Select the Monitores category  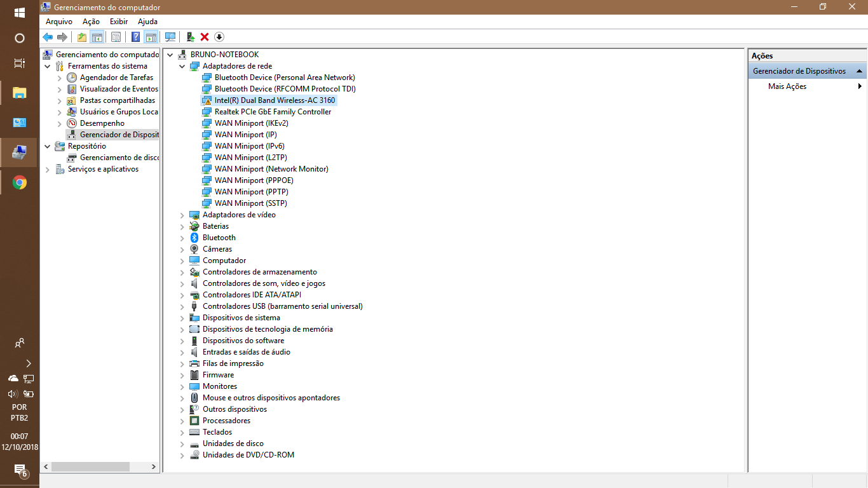click(220, 386)
